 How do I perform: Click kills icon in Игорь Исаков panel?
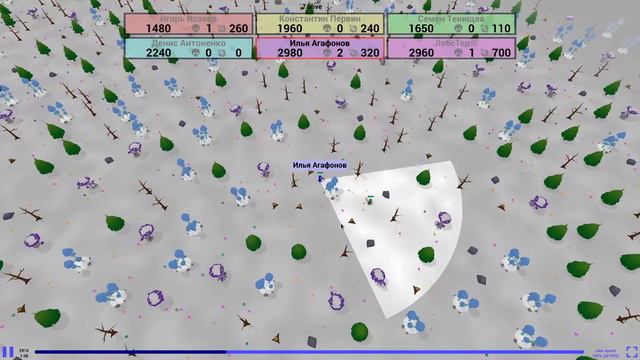196,28
